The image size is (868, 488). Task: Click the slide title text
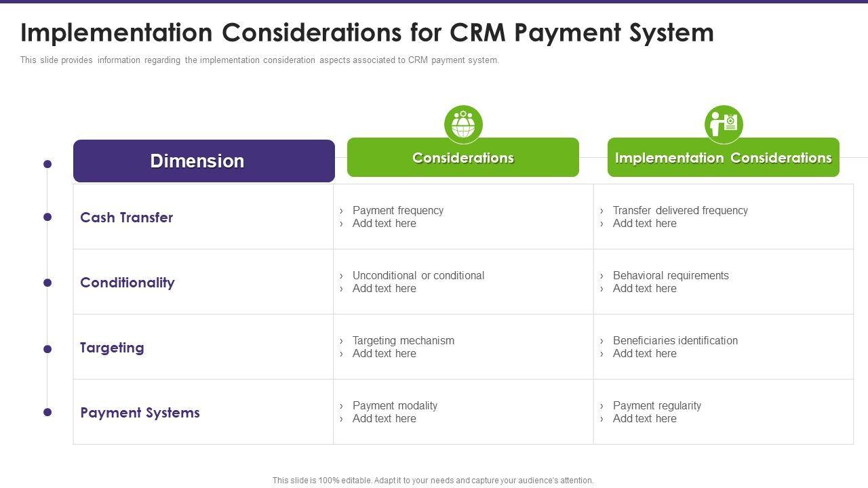[x=367, y=33]
